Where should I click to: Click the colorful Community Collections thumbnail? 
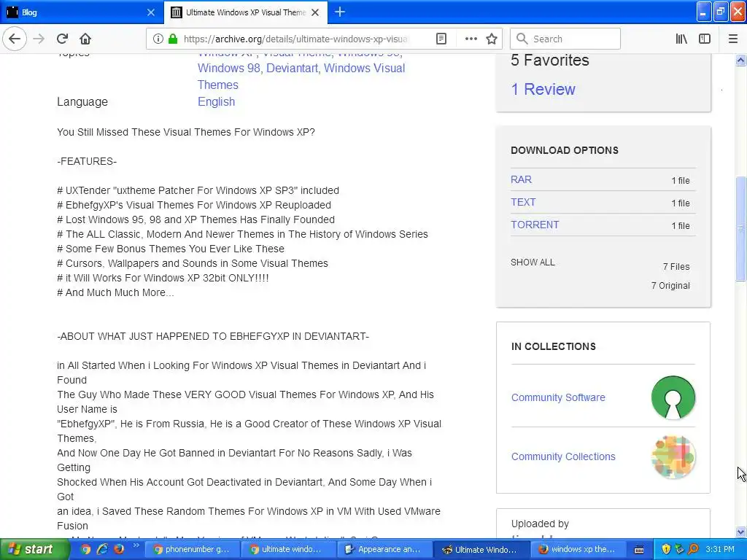pos(673,456)
